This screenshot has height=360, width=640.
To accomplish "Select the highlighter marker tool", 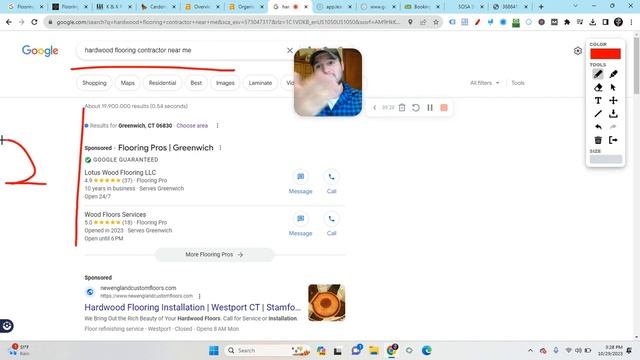I will coord(613,74).
